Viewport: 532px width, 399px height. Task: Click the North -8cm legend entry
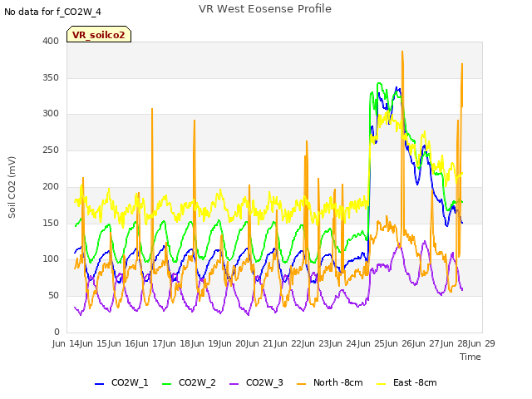click(x=330, y=382)
